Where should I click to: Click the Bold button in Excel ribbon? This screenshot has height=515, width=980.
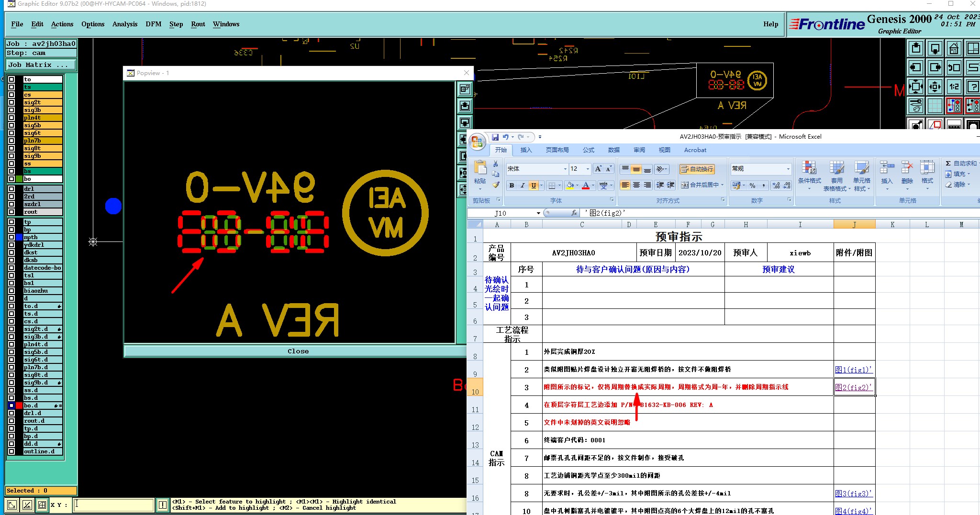512,186
